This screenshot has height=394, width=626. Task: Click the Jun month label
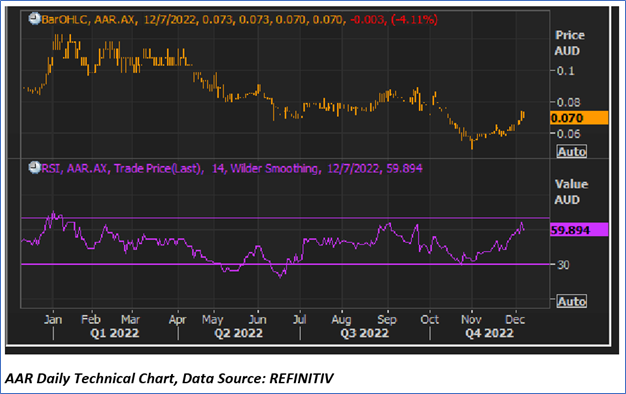[258, 319]
